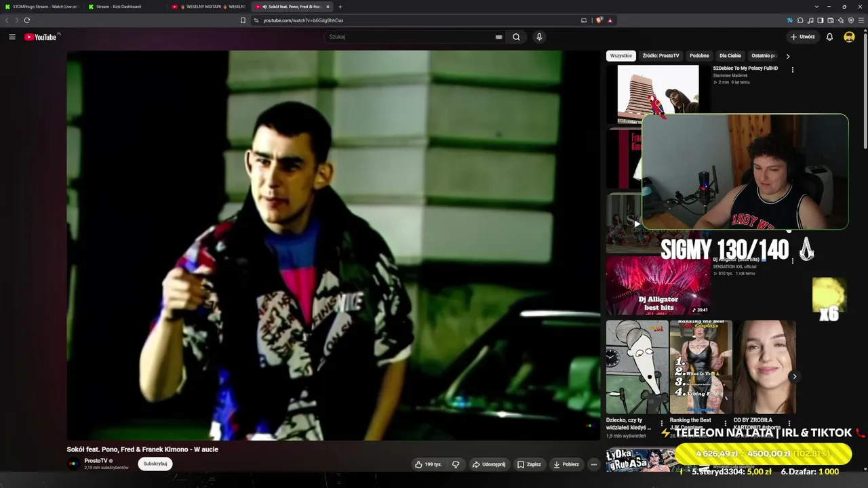Go forward in browser history
The height and width of the screenshot is (488, 868).
click(17, 20)
